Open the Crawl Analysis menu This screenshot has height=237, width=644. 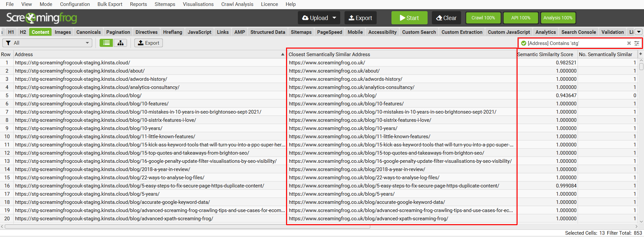point(237,4)
